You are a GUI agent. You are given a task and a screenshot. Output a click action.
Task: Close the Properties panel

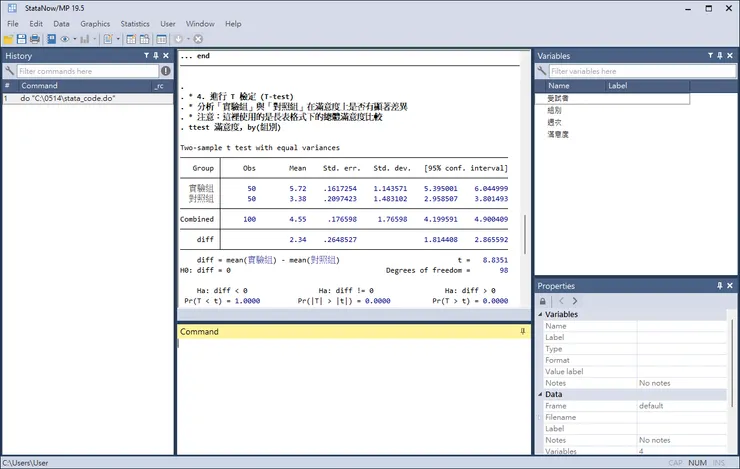pyautogui.click(x=730, y=286)
